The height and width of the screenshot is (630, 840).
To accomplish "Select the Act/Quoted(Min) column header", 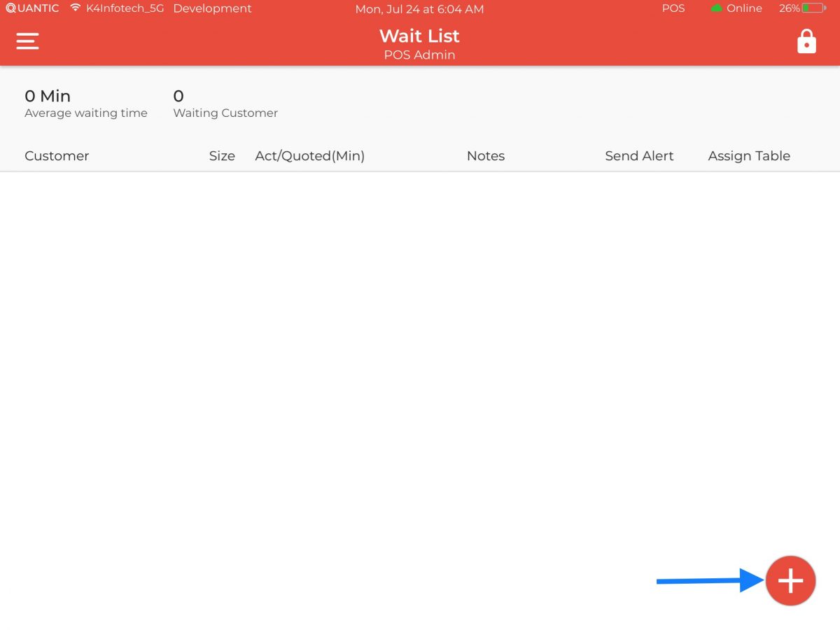I will click(x=309, y=155).
